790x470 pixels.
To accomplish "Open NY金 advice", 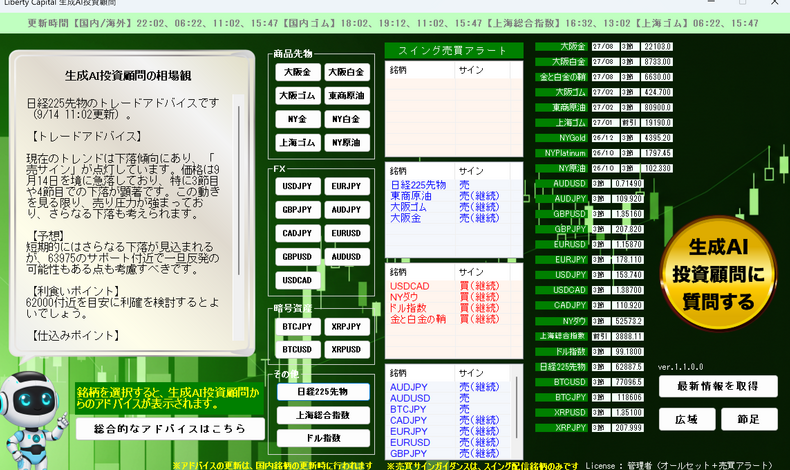I will (297, 119).
